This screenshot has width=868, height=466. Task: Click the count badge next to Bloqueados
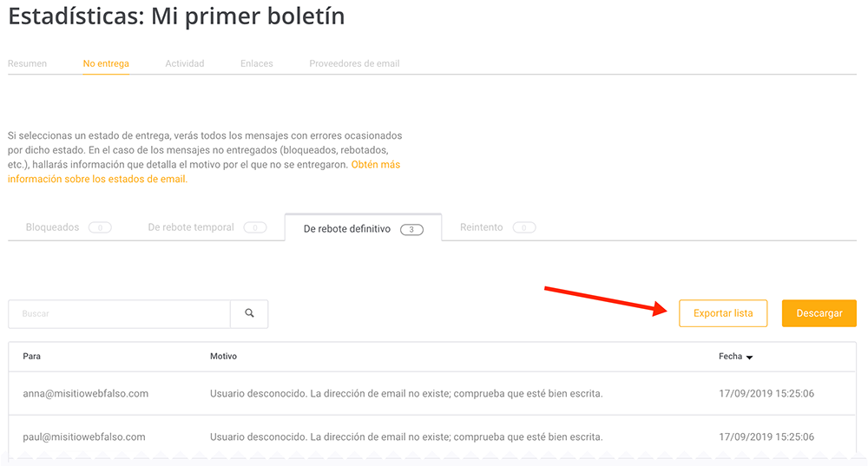pos(100,227)
